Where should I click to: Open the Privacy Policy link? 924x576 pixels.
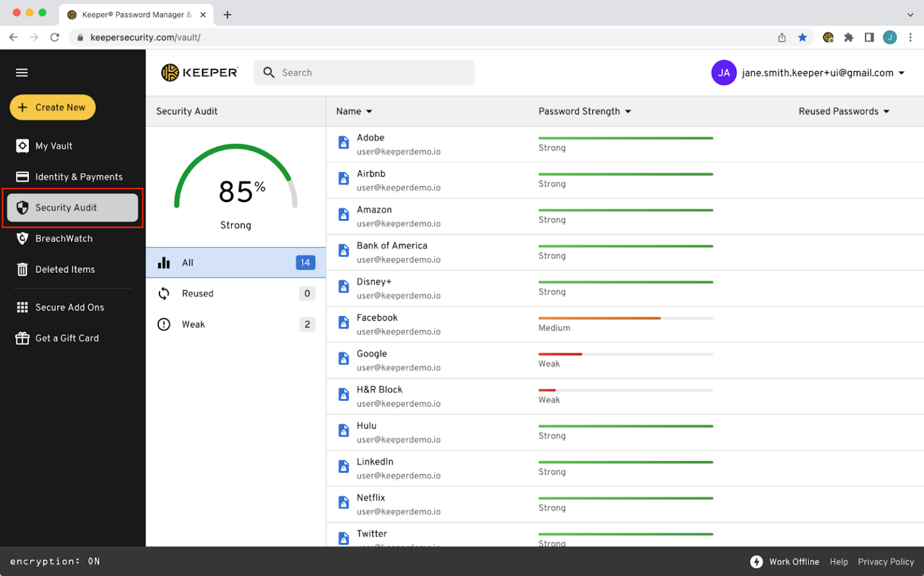[x=885, y=562]
